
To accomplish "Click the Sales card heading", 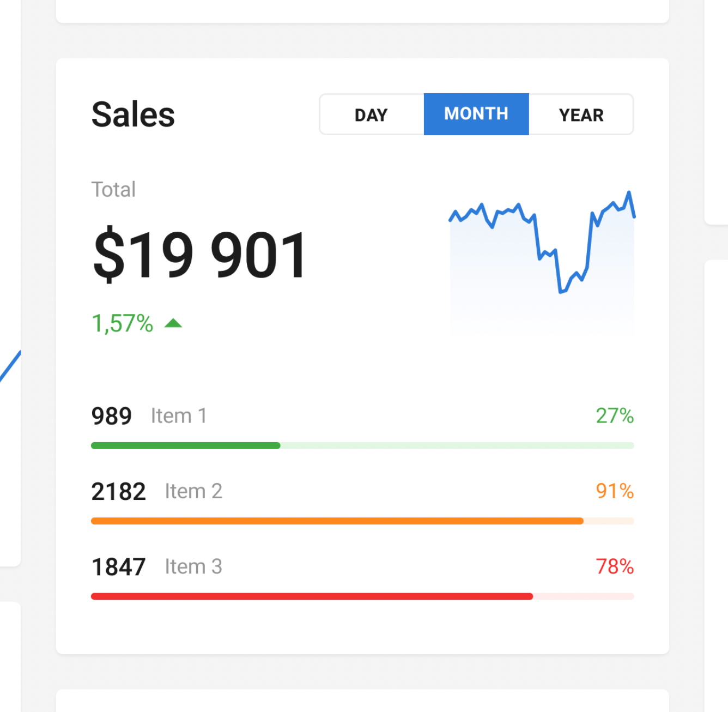I will 133,114.
